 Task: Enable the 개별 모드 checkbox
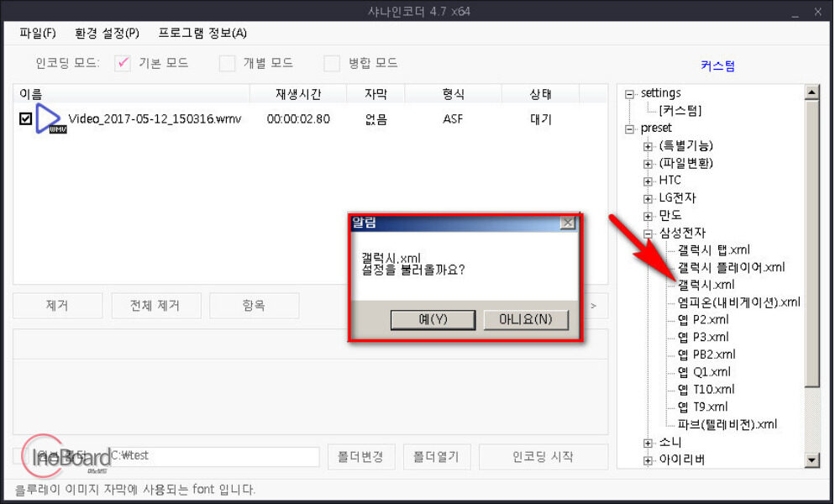click(228, 63)
